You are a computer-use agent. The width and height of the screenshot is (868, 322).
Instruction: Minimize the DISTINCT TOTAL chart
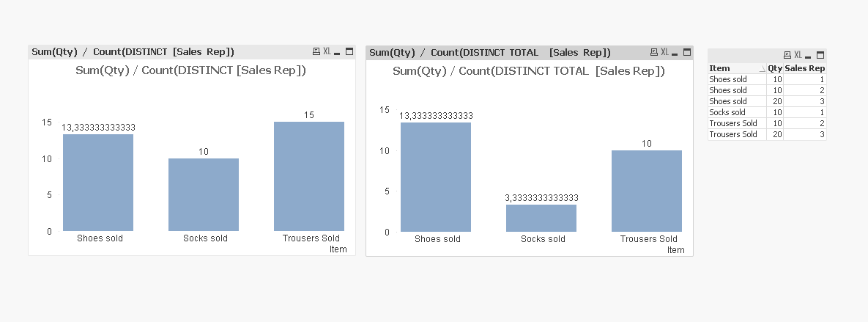click(x=675, y=53)
